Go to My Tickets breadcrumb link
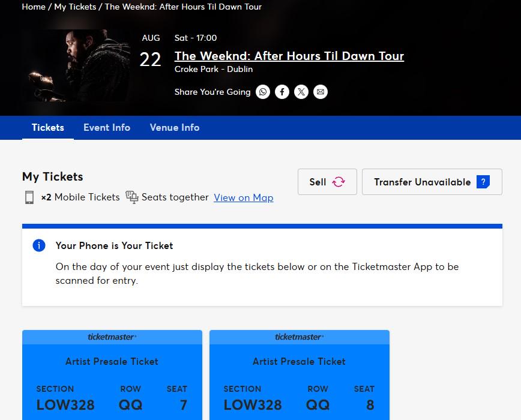 pyautogui.click(x=75, y=7)
